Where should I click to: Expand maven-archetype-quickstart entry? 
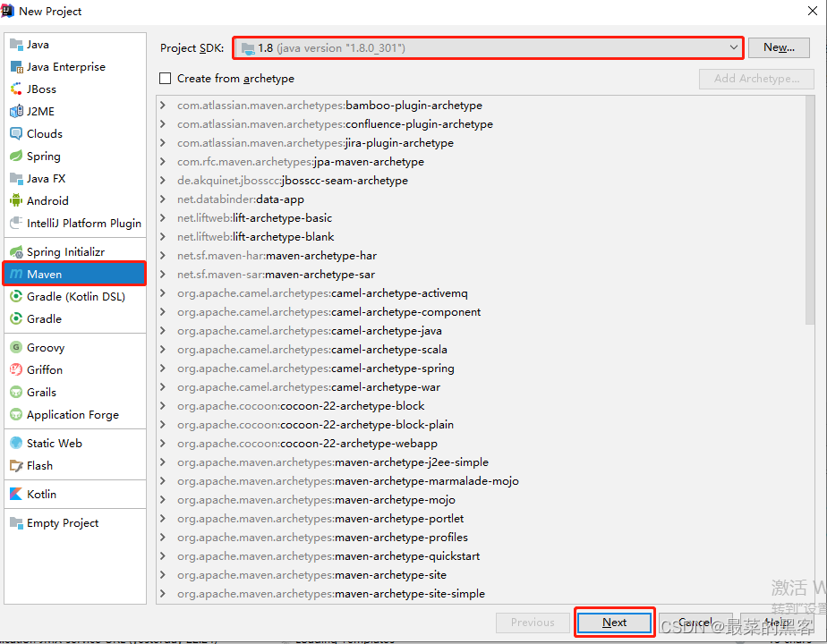click(x=163, y=556)
